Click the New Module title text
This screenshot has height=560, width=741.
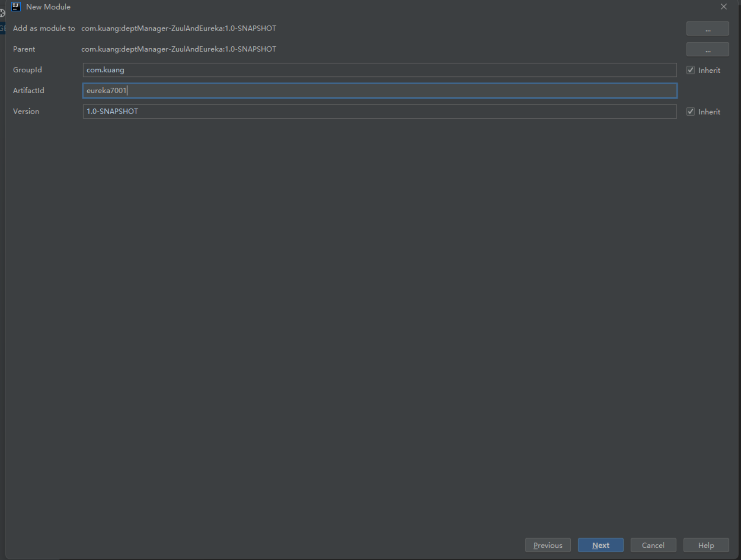coord(48,7)
